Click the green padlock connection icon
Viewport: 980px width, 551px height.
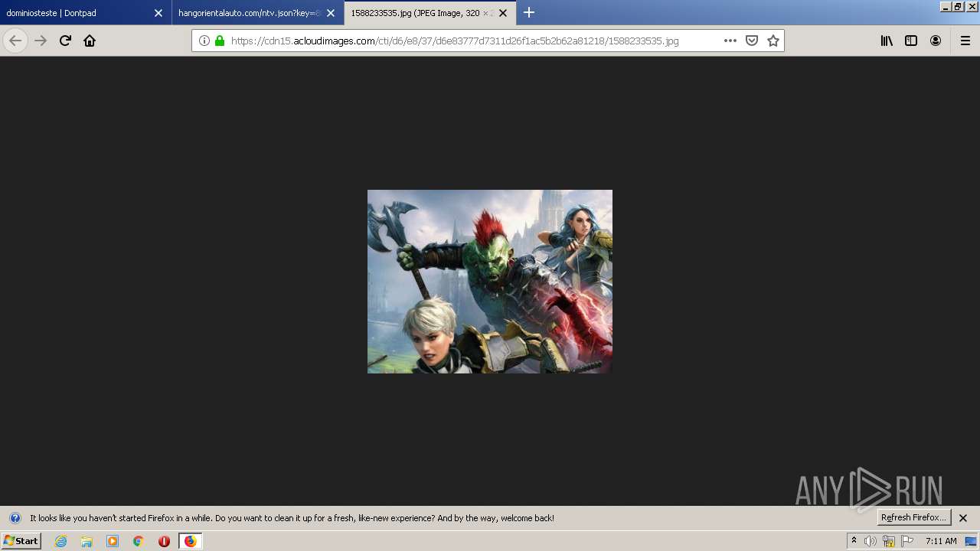coord(220,41)
